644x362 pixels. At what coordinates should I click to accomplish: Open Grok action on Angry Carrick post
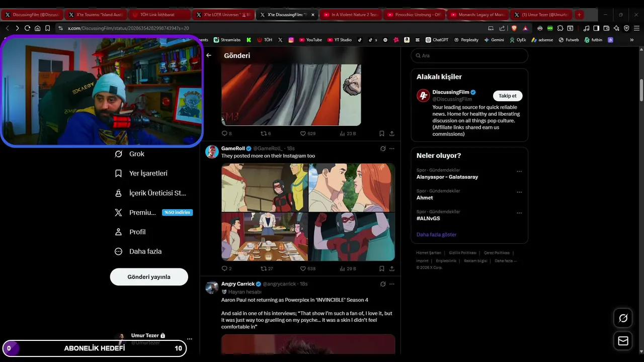coord(383,284)
